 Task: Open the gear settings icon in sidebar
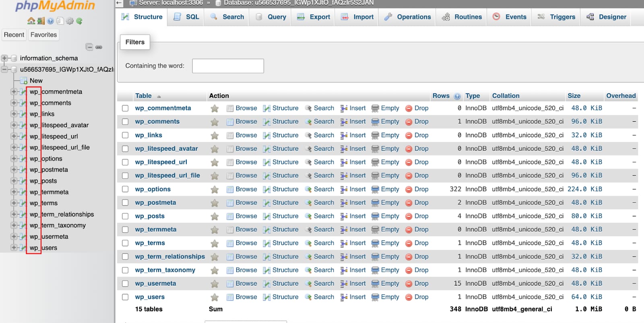70,21
